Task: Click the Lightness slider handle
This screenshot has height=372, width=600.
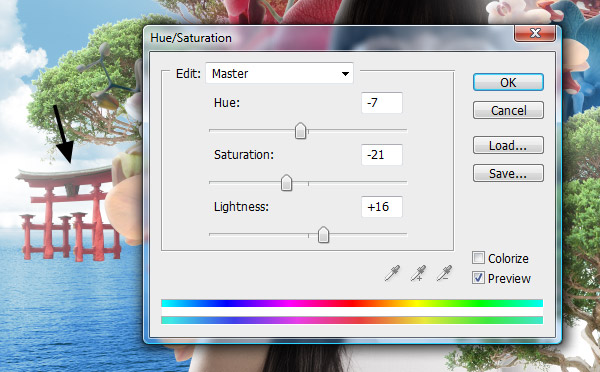Action: tap(323, 235)
